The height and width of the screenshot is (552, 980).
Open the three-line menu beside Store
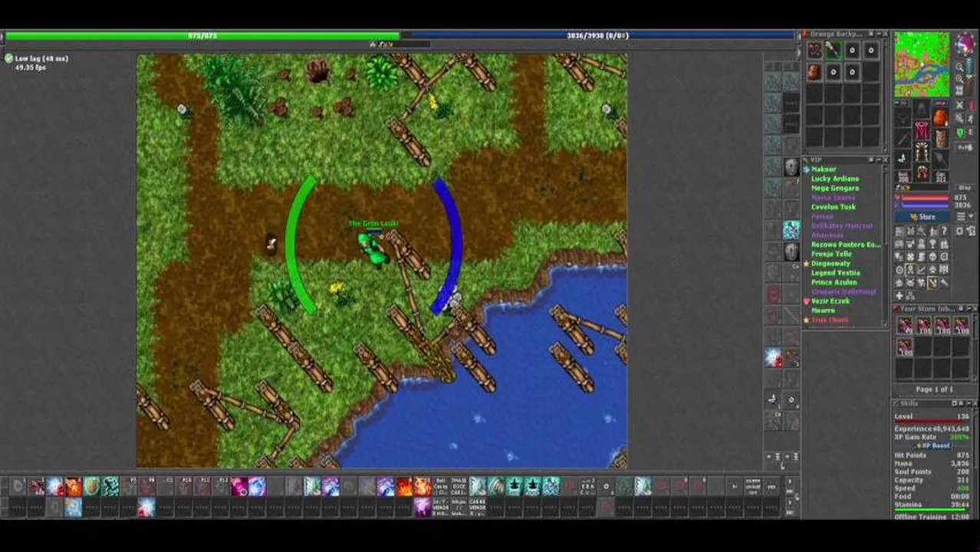pyautogui.click(x=961, y=216)
